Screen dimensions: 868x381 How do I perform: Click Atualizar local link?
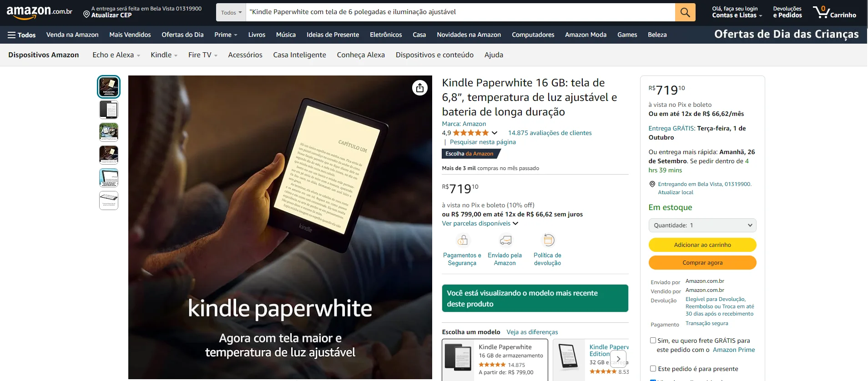676,192
